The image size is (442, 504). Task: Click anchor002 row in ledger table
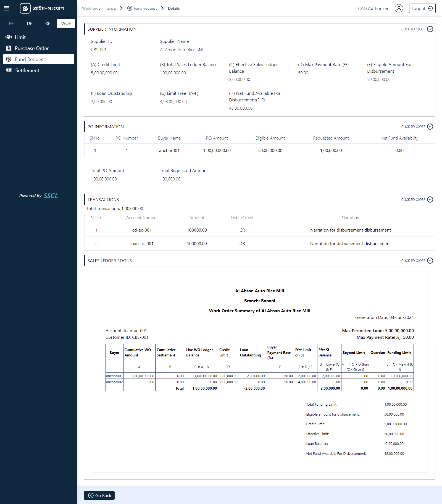tap(259, 382)
